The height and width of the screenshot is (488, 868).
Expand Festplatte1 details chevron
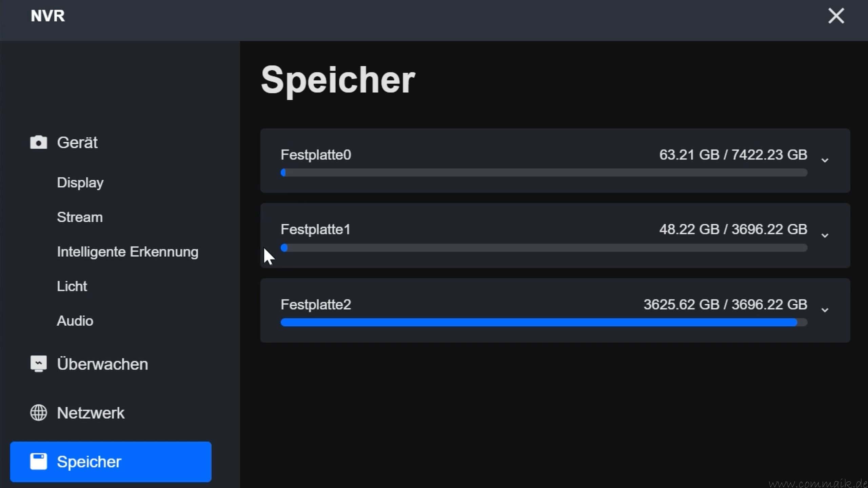click(825, 235)
